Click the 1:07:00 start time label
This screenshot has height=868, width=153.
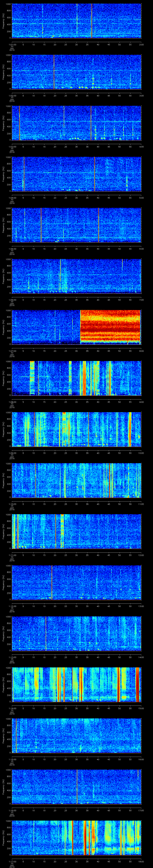point(12,351)
